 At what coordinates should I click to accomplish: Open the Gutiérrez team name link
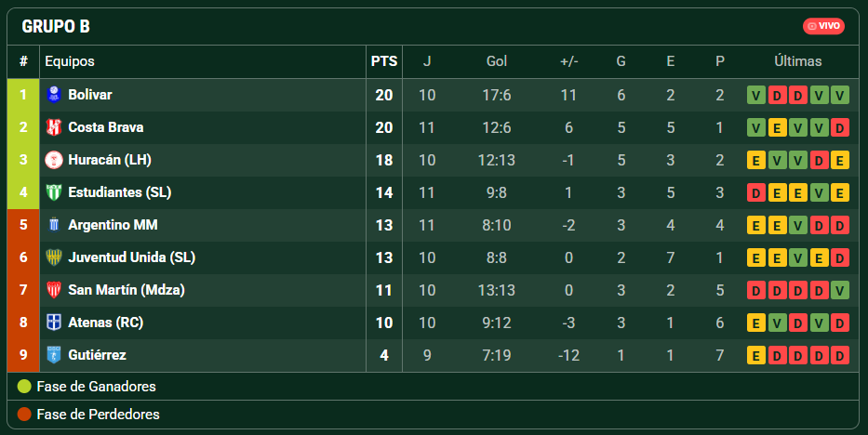97,355
